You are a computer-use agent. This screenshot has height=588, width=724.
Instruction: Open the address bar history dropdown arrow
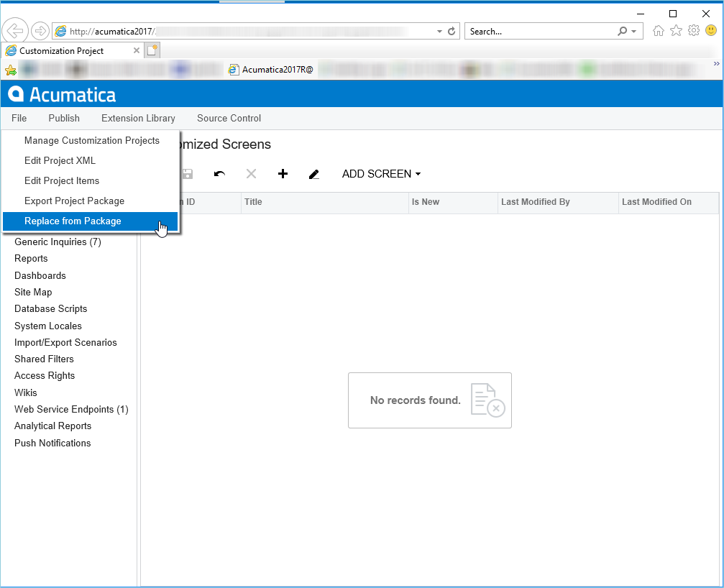[x=439, y=32]
